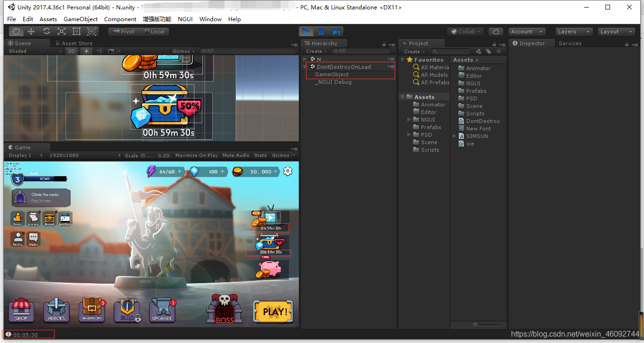Viewport: 644px width, 343px height.
Task: Click Step frame forward button
Action: 336,32
